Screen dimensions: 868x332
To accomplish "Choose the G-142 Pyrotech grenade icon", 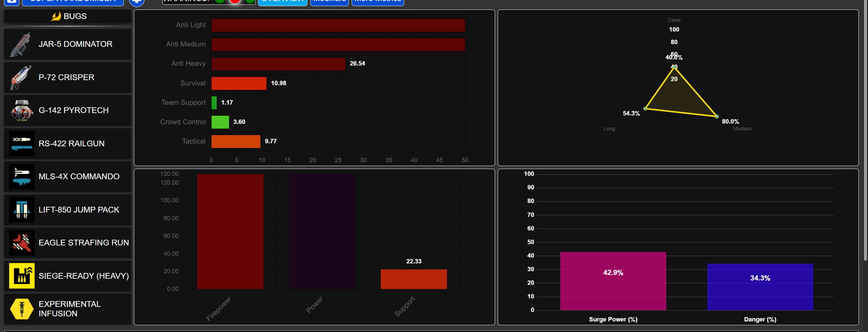I will (21, 110).
